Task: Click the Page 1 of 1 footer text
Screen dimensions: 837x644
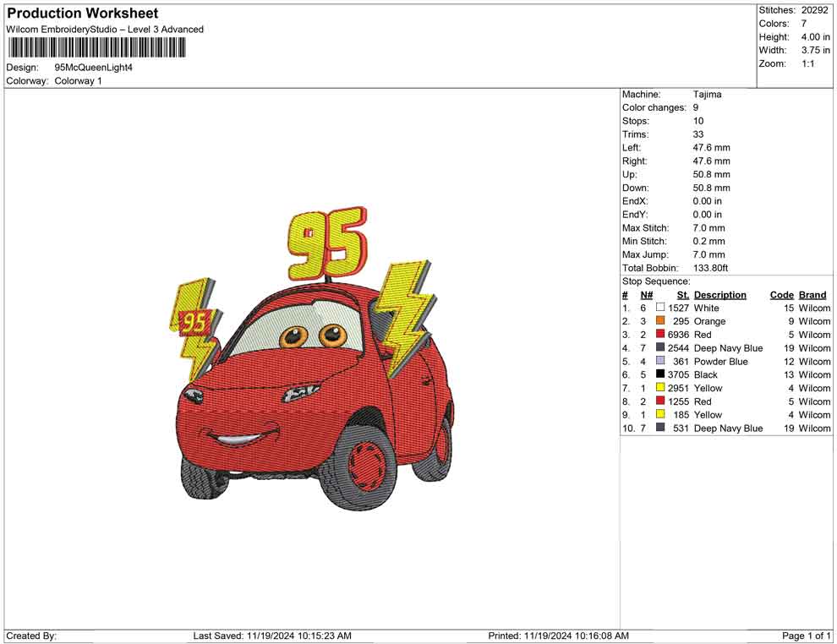Action: coord(807,636)
